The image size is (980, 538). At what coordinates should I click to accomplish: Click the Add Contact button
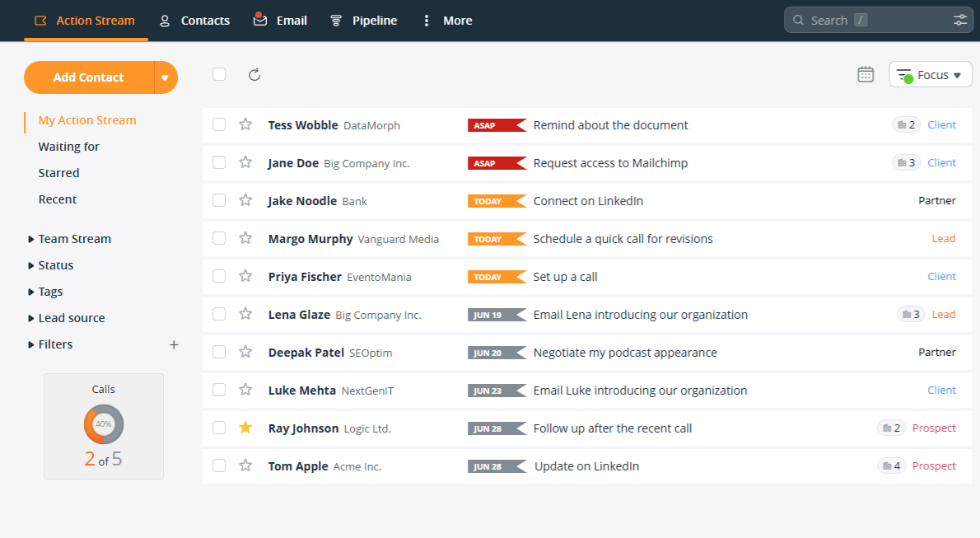point(89,77)
